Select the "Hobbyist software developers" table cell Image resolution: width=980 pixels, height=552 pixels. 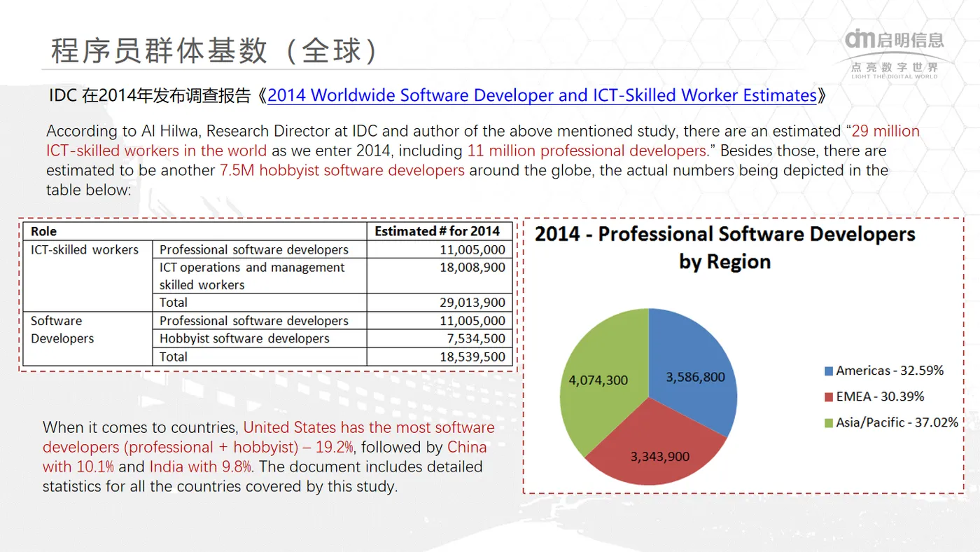[260, 338]
